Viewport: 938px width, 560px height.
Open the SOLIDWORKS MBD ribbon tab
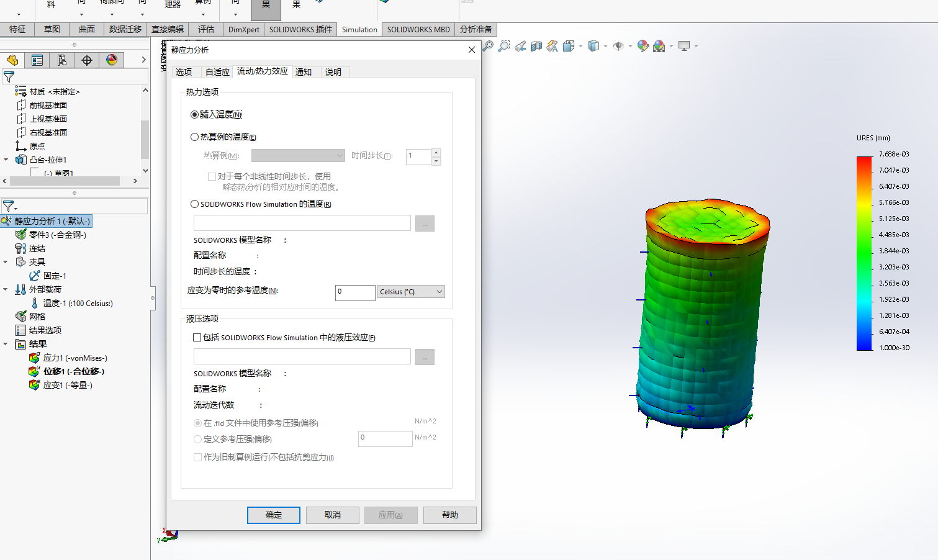418,29
